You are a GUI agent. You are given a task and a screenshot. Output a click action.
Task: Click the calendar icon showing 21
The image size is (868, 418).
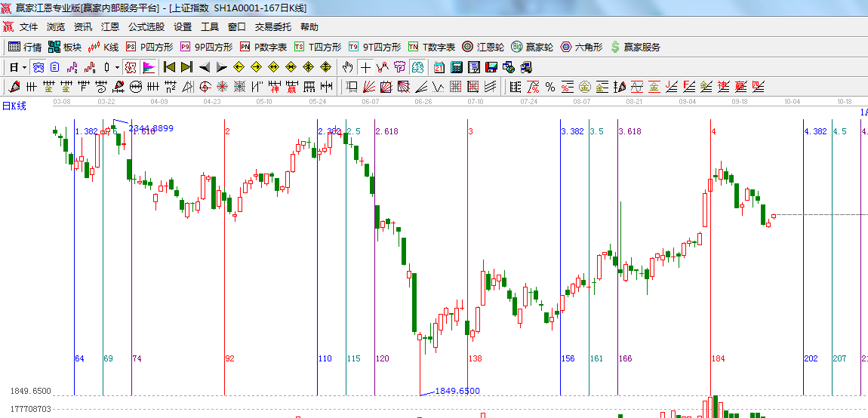pyautogui.click(x=439, y=67)
